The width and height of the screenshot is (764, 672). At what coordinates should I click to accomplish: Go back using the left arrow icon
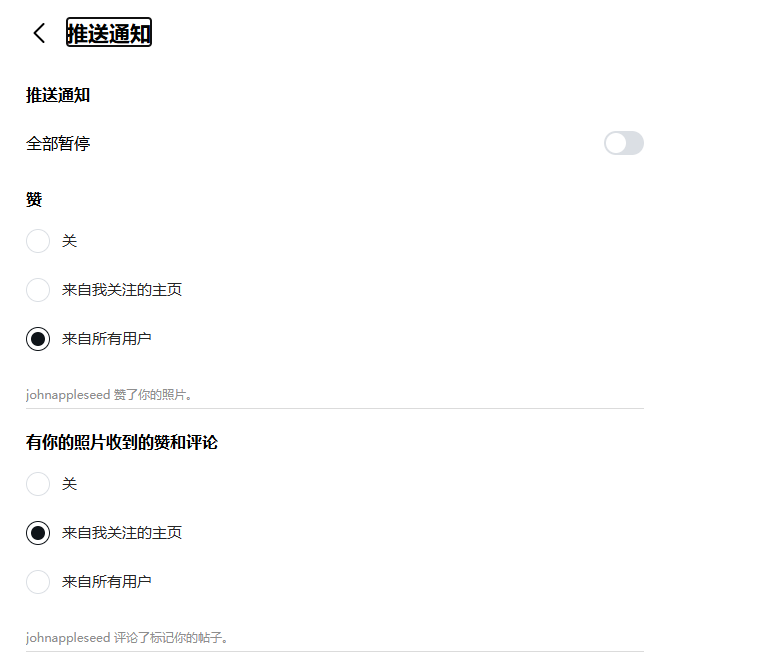click(39, 33)
